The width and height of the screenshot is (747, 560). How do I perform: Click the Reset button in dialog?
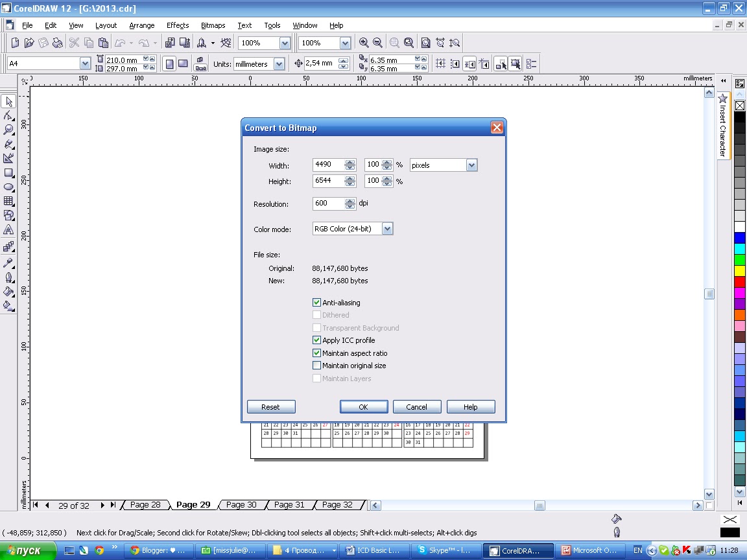click(270, 406)
